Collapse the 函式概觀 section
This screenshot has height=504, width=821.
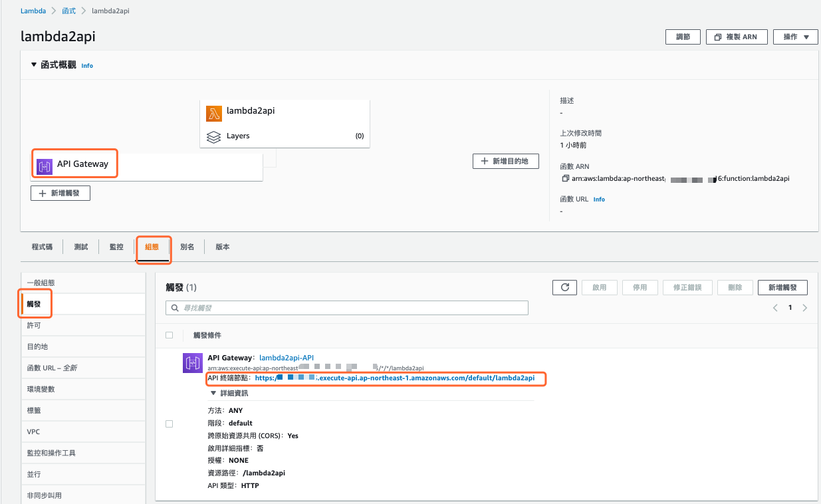34,65
